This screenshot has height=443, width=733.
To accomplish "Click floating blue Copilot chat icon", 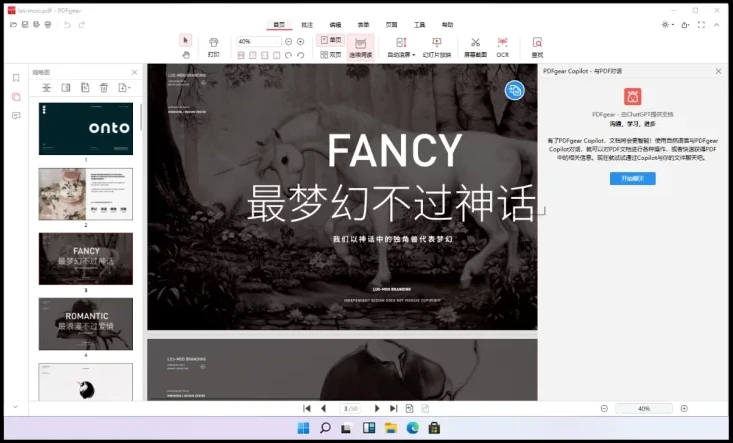I will pos(514,90).
